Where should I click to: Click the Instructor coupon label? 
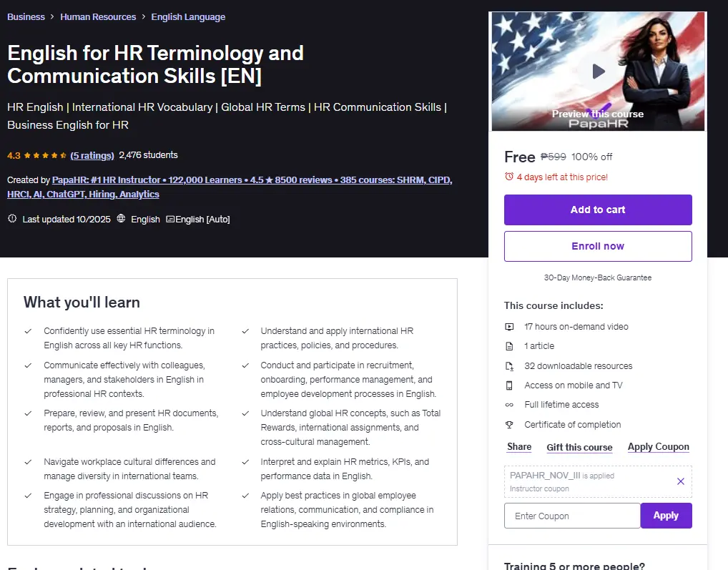(539, 488)
